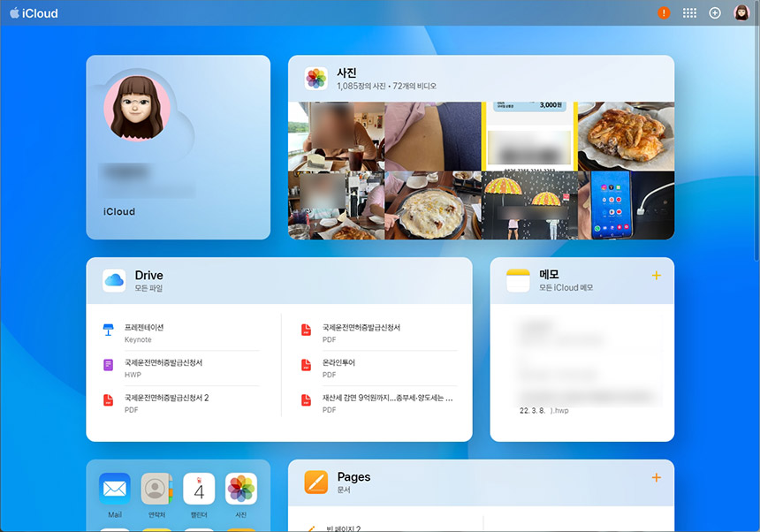Click the 사진 tile title
This screenshot has width=760, height=532.
click(346, 72)
